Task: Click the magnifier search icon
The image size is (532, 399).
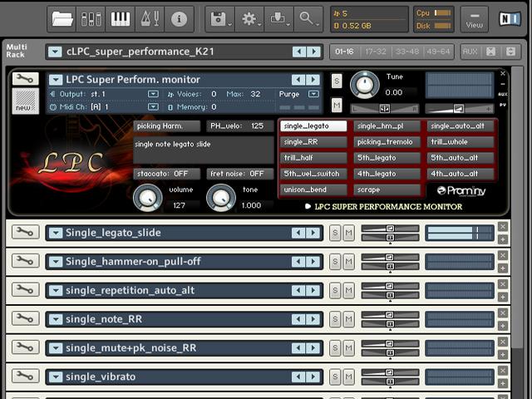Action: coord(308,18)
